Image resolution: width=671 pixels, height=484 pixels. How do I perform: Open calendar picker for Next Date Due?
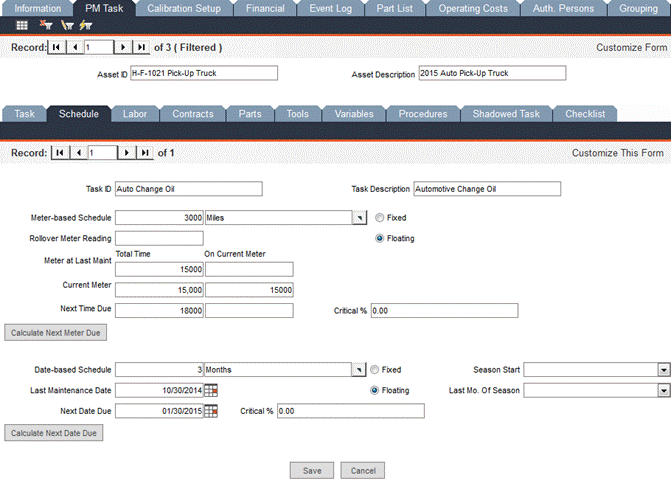(211, 411)
